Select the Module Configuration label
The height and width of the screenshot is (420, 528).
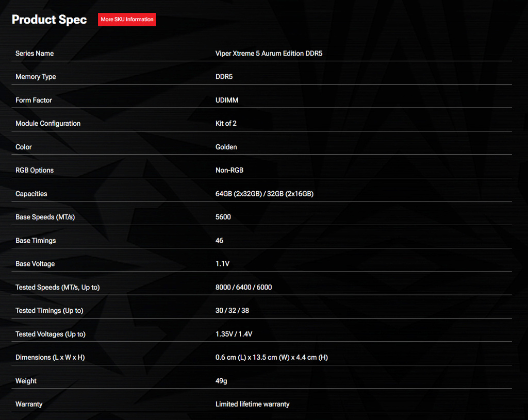[x=48, y=124]
